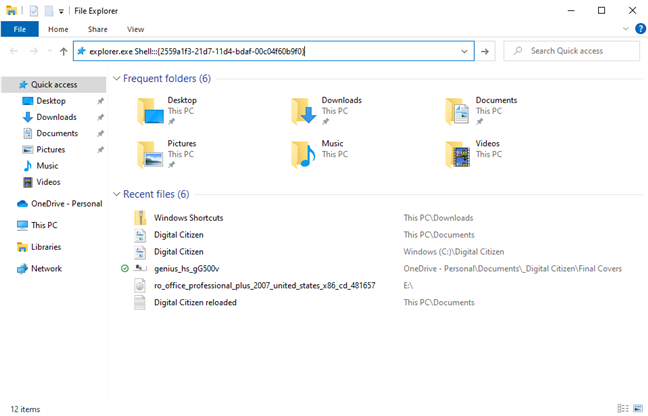Image resolution: width=648 pixels, height=416 pixels.
Task: Click the New folder quick access toolbar icon
Action: 49,11
